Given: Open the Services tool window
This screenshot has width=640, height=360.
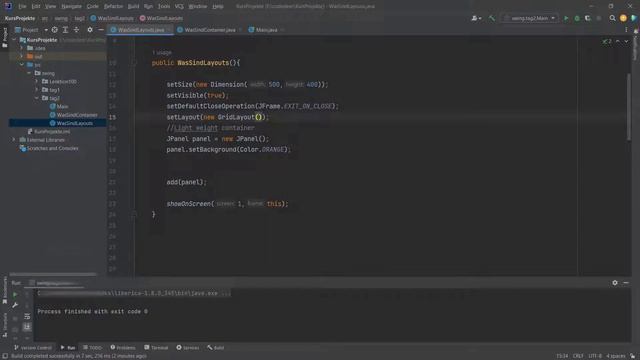Looking at the screenshot, I should click(188, 348).
